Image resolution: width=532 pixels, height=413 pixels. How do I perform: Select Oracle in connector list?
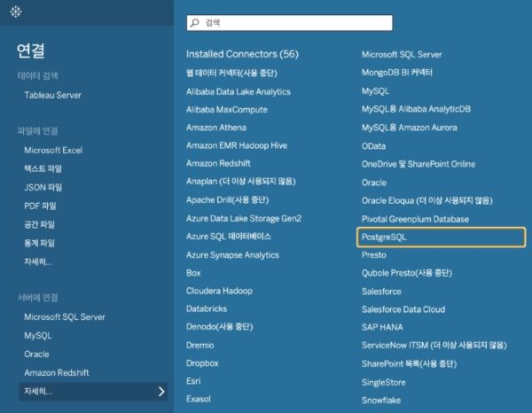(374, 183)
